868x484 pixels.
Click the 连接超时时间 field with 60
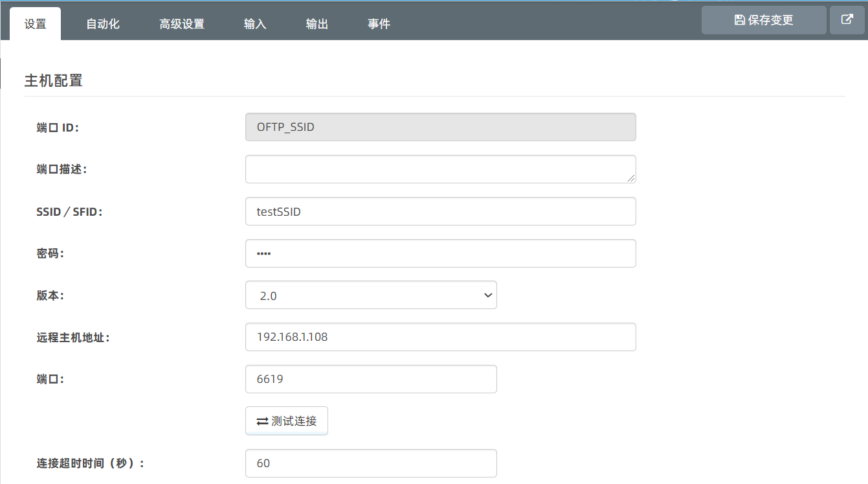371,463
